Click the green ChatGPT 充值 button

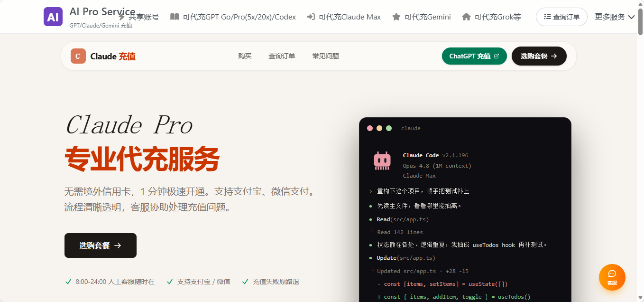click(x=474, y=56)
